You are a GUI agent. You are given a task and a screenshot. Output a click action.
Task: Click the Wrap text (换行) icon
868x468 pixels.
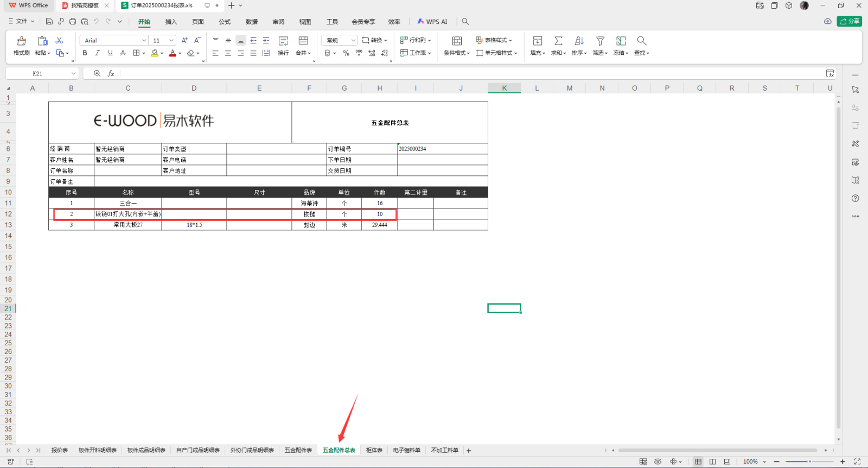click(x=283, y=41)
